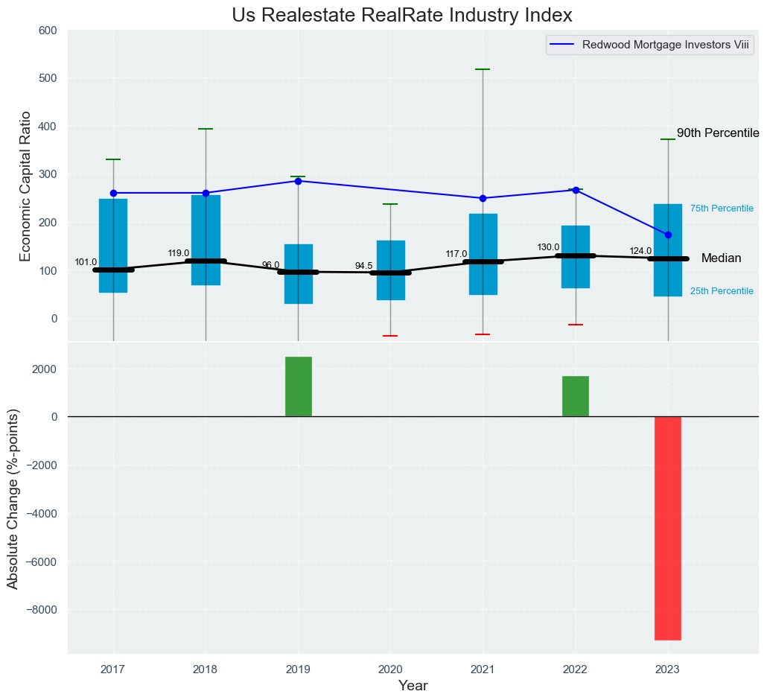767x700 pixels.
Task: Click the green 2022 absolute change bar
Action: point(576,396)
